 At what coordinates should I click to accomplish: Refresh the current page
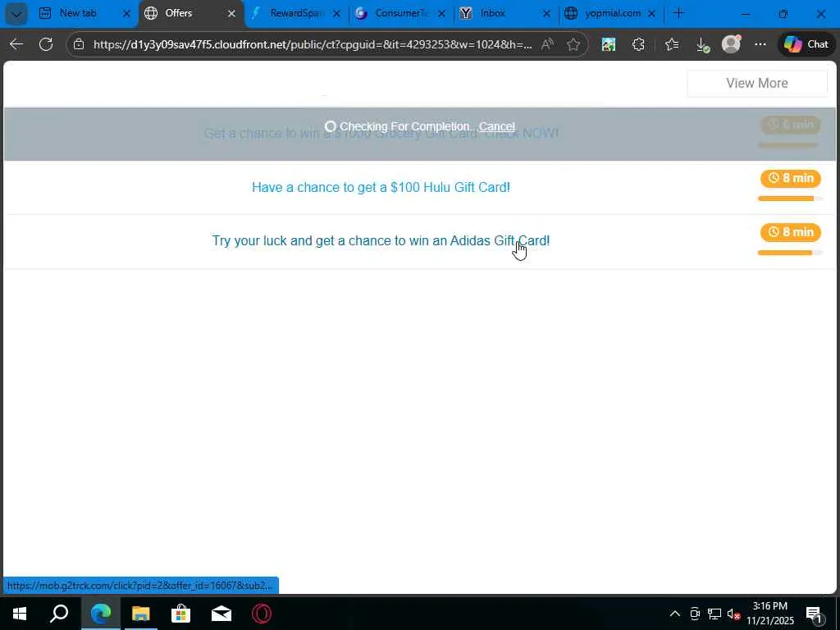click(46, 44)
